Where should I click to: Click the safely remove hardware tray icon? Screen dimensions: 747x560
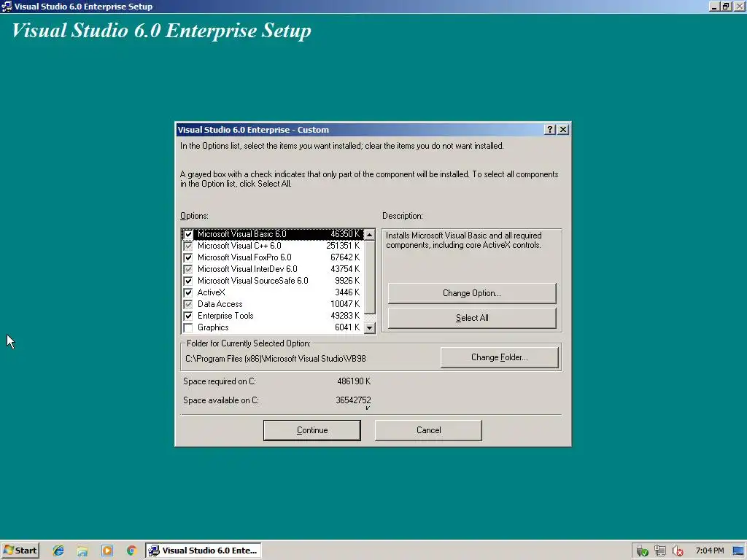pyautogui.click(x=642, y=551)
